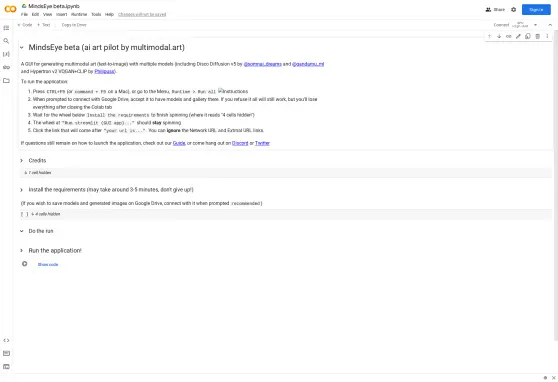Open the files folder icon in sidebar
Viewport: 558px width, 382px height.
(x=6, y=80)
